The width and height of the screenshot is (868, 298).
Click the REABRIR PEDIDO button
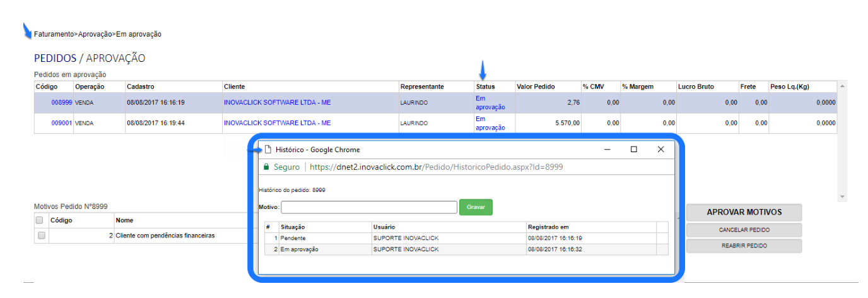[744, 246]
